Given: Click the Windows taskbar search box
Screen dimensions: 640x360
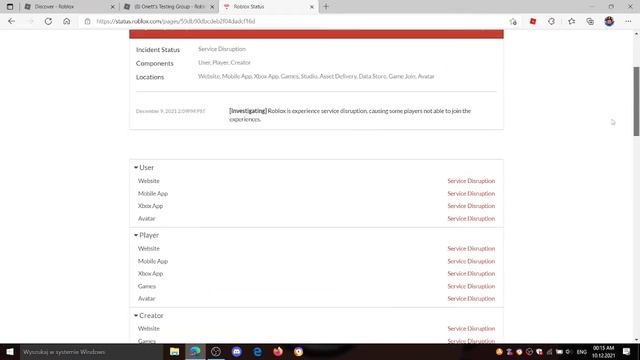Looking at the screenshot, I should (91, 351).
